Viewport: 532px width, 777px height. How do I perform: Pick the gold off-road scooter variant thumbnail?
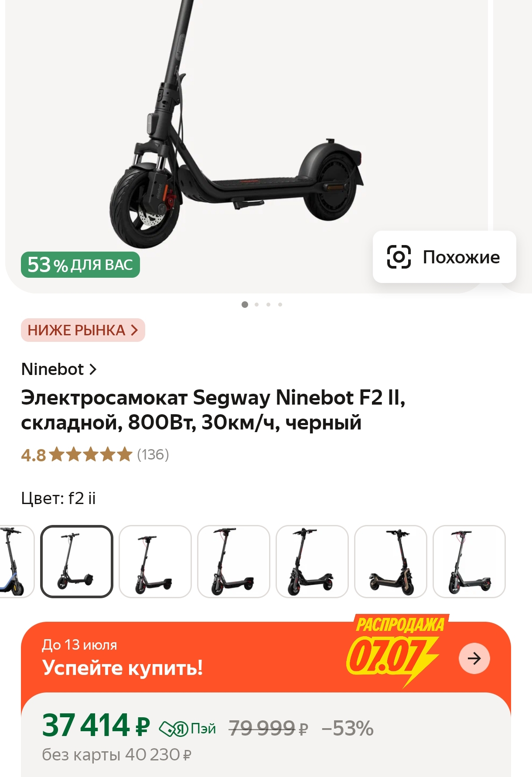pyautogui.click(x=391, y=561)
